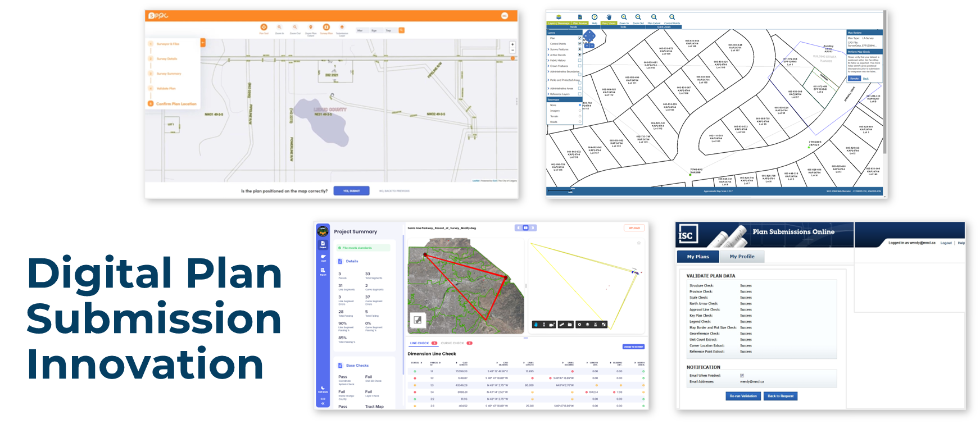Image resolution: width=980 pixels, height=424 pixels.
Task: Expand the Survey Features layer group
Action: 548,49
